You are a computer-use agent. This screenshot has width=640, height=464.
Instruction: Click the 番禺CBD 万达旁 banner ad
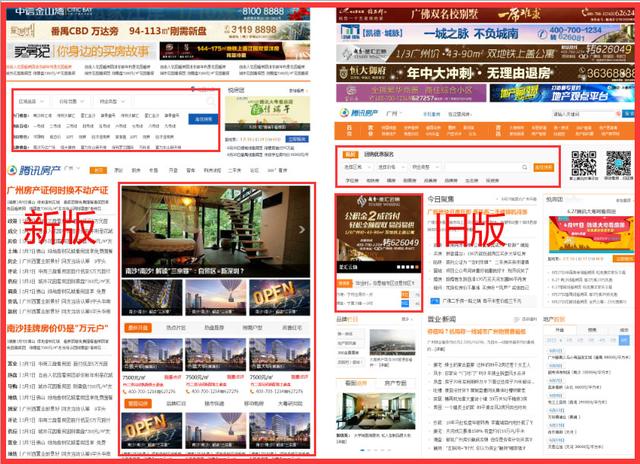coord(158,30)
